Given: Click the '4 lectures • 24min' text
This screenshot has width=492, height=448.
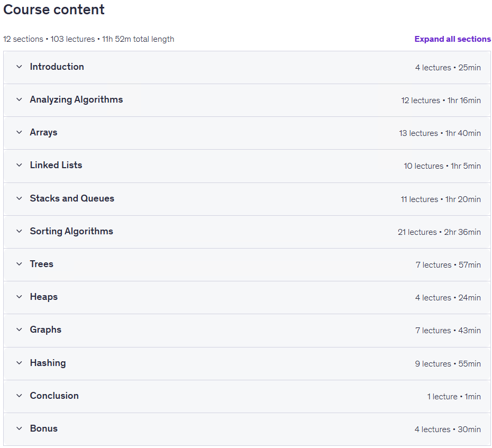Looking at the screenshot, I should (x=448, y=298).
